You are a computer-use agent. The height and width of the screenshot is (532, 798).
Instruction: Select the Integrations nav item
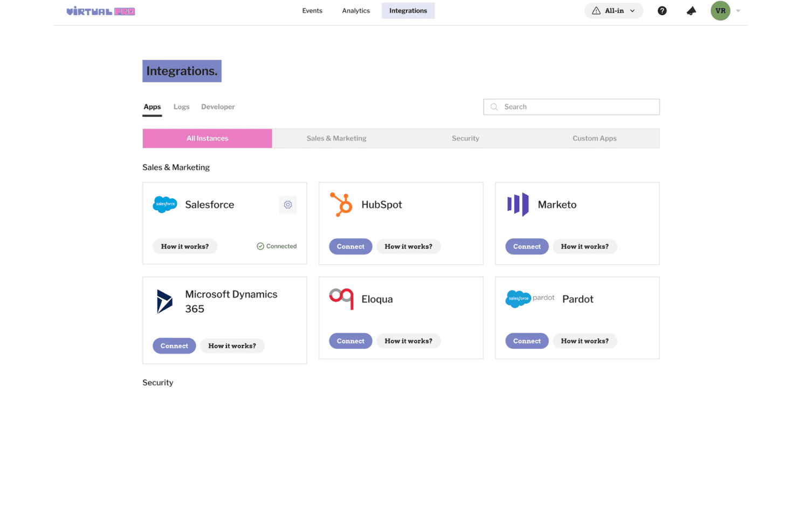point(408,11)
